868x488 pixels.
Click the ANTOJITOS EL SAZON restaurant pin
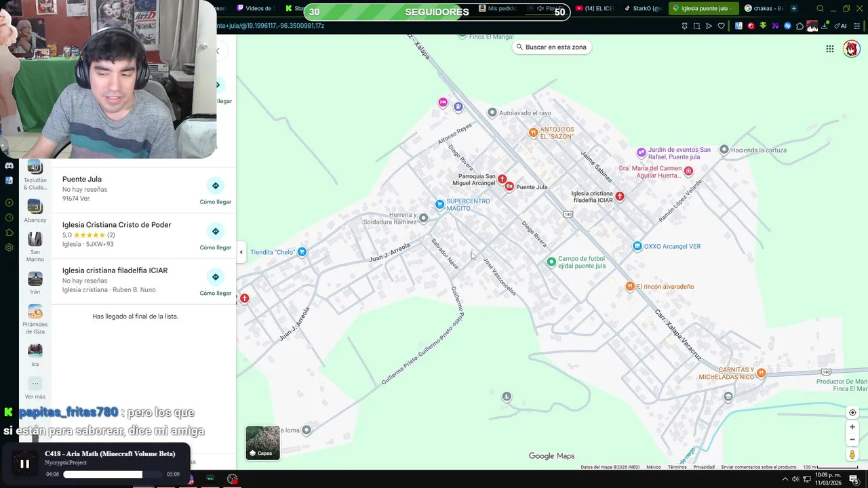(533, 132)
